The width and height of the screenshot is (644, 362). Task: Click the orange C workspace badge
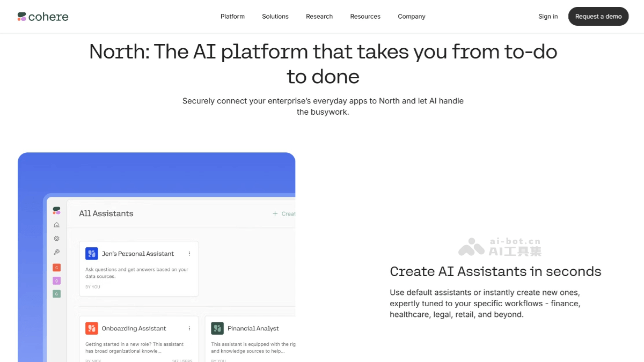click(x=56, y=267)
